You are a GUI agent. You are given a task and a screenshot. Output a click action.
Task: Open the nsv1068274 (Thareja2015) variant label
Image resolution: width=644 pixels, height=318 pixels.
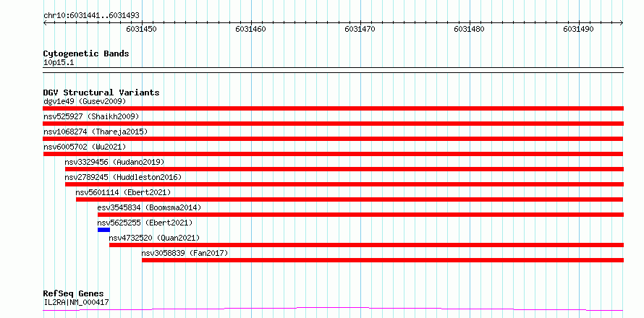[x=96, y=132]
